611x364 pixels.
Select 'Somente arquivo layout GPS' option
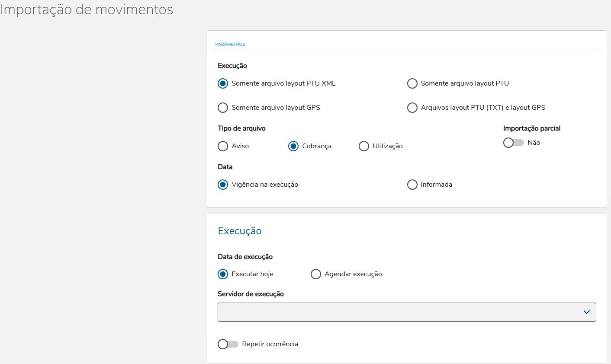coord(223,108)
